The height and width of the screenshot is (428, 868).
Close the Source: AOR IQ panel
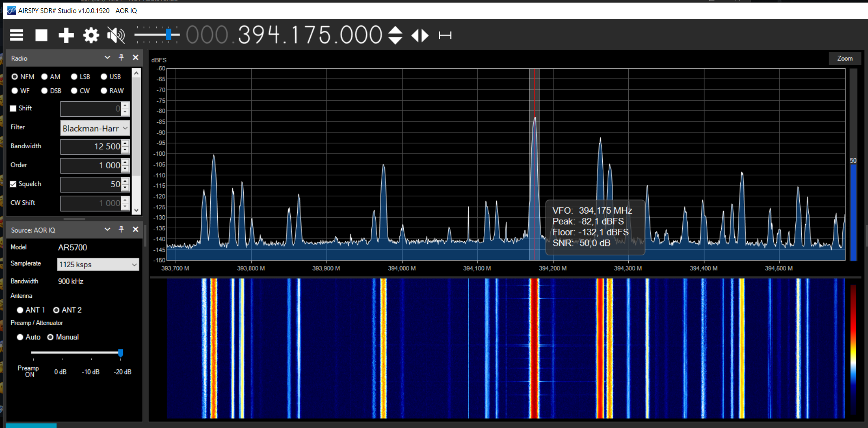click(x=135, y=230)
